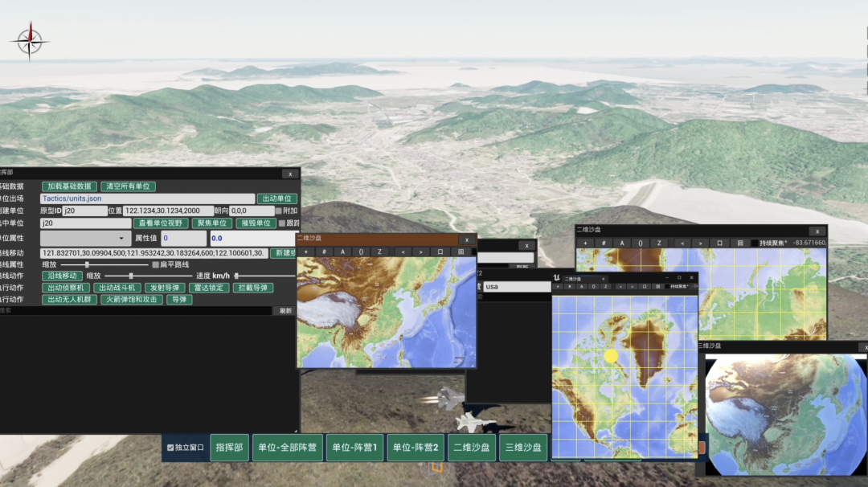Click the < icon in Russia-map 二维沙盘 toolbar
Screen dimensions: 868x487
(682, 243)
